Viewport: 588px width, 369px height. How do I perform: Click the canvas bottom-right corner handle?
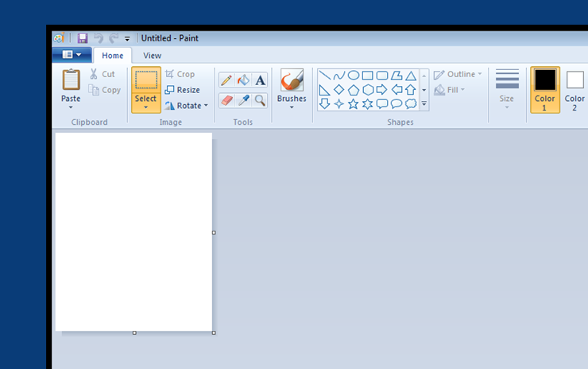pyautogui.click(x=214, y=333)
